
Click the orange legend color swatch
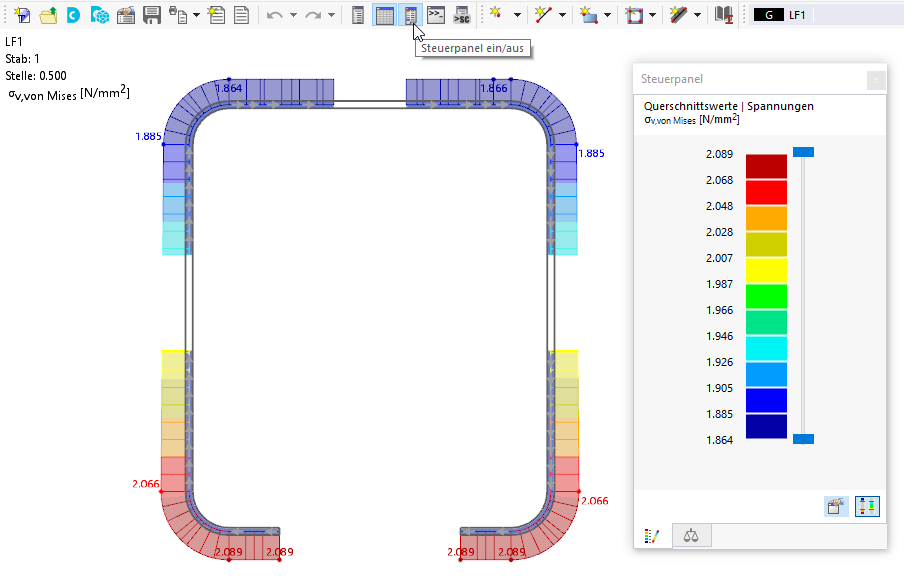pos(766,218)
